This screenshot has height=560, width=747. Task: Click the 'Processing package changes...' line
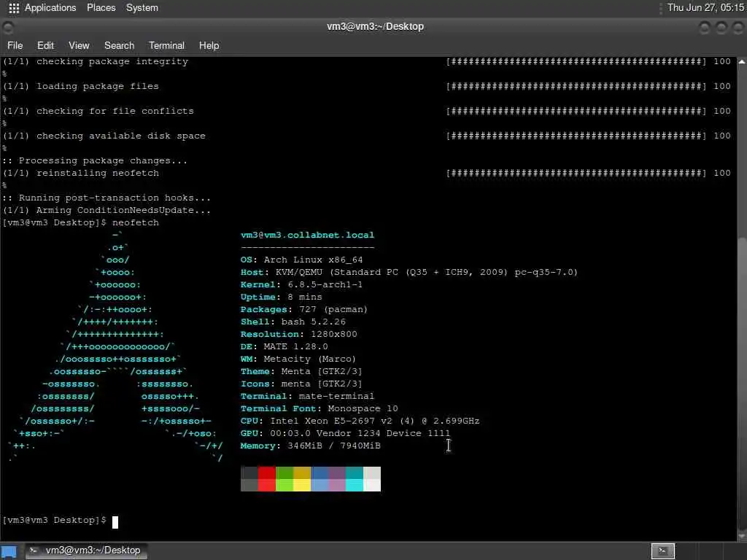coord(96,161)
